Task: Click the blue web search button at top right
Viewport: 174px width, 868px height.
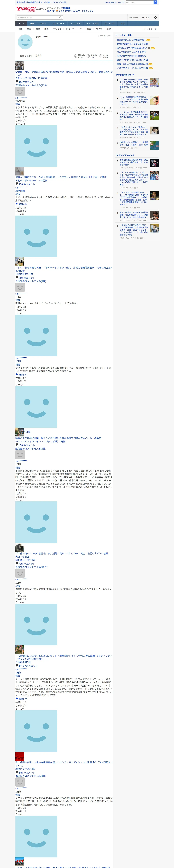Action: (155, 2)
